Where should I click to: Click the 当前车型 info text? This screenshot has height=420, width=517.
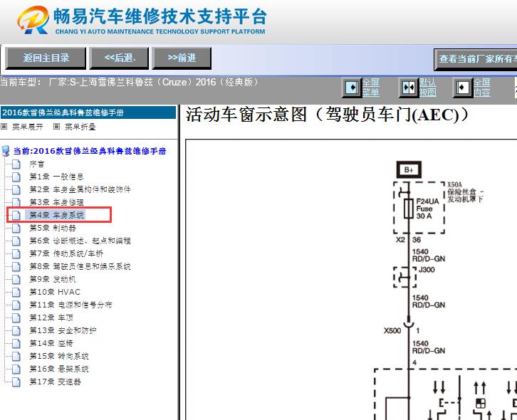pyautogui.click(x=130, y=82)
